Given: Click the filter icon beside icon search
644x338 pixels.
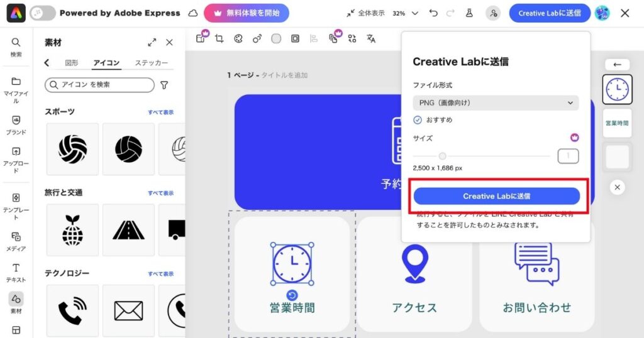Looking at the screenshot, I should pyautogui.click(x=164, y=85).
